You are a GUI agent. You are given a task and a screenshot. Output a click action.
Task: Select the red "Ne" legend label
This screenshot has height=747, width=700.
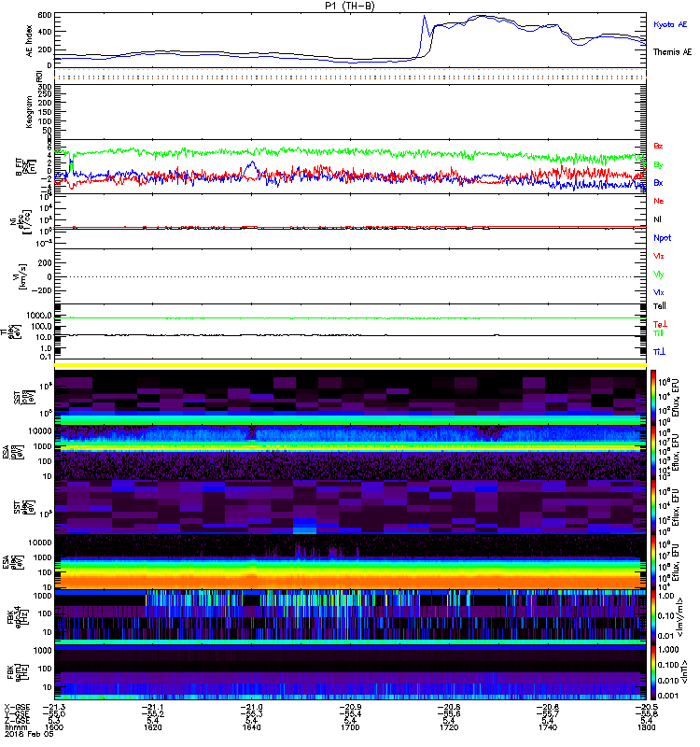click(659, 201)
